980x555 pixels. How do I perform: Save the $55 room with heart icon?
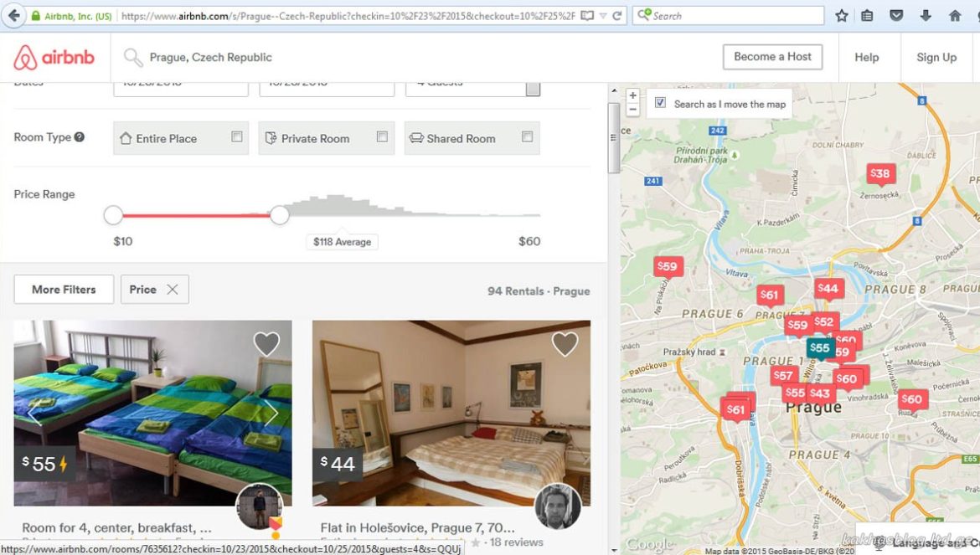[266, 343]
